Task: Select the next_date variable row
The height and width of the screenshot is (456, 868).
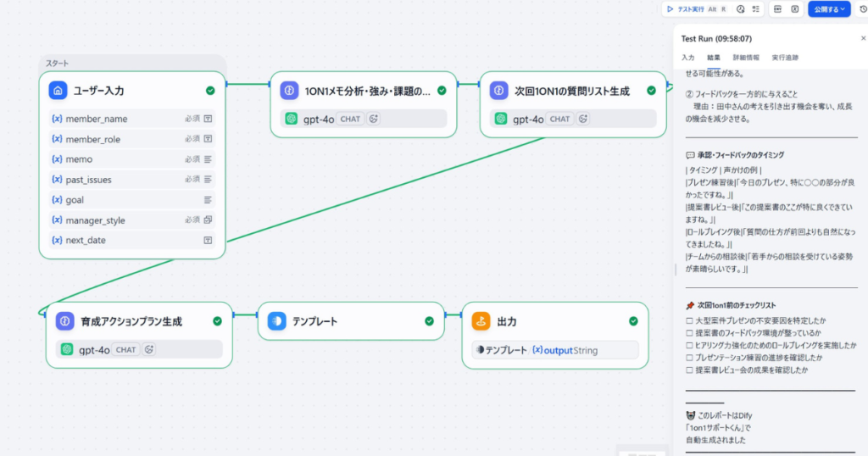Action: pos(132,240)
